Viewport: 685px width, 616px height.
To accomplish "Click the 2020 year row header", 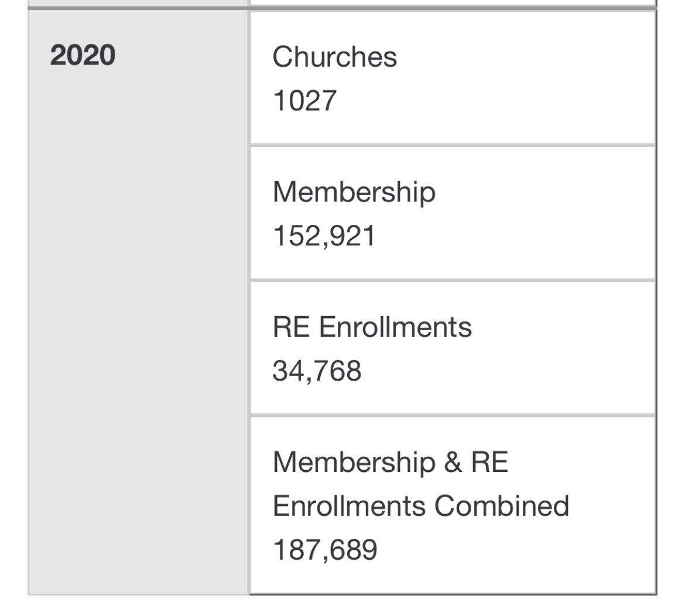I will [x=83, y=56].
